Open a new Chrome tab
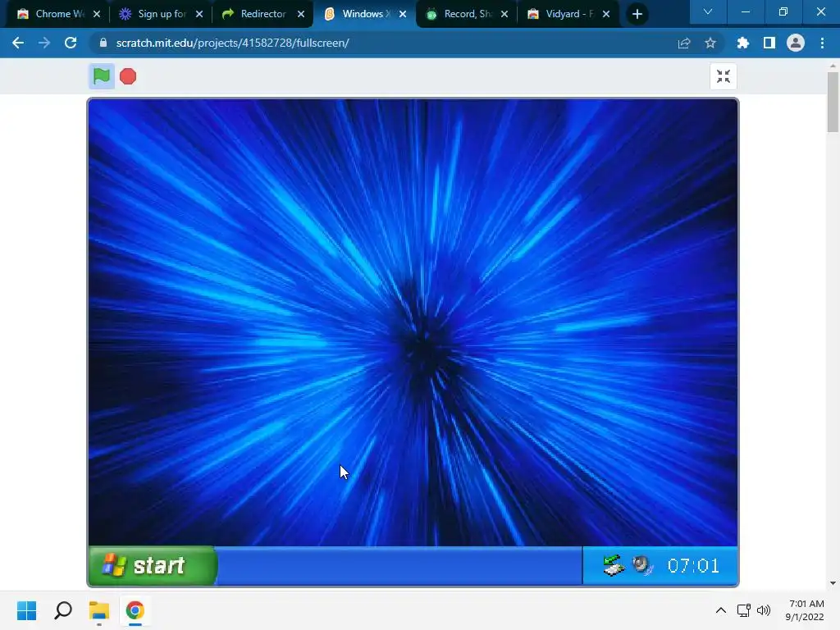 tap(637, 14)
